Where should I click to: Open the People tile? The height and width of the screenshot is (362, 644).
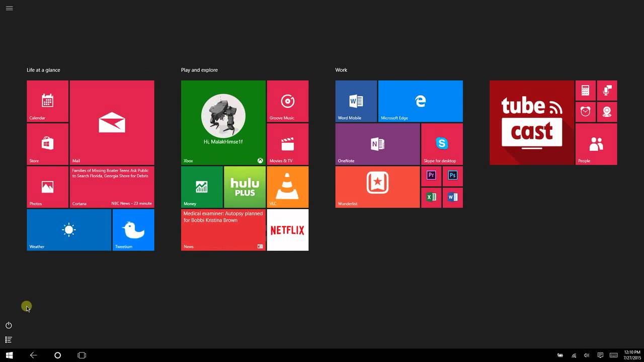point(596,144)
